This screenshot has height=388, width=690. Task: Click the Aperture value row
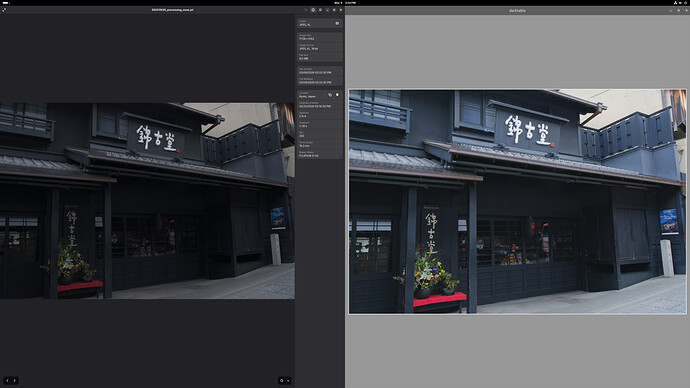tap(319, 115)
